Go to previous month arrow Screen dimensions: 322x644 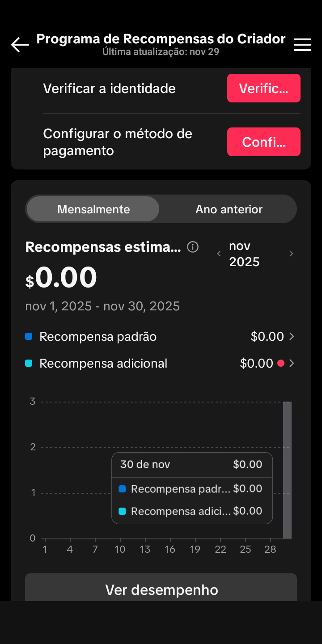[x=219, y=254]
